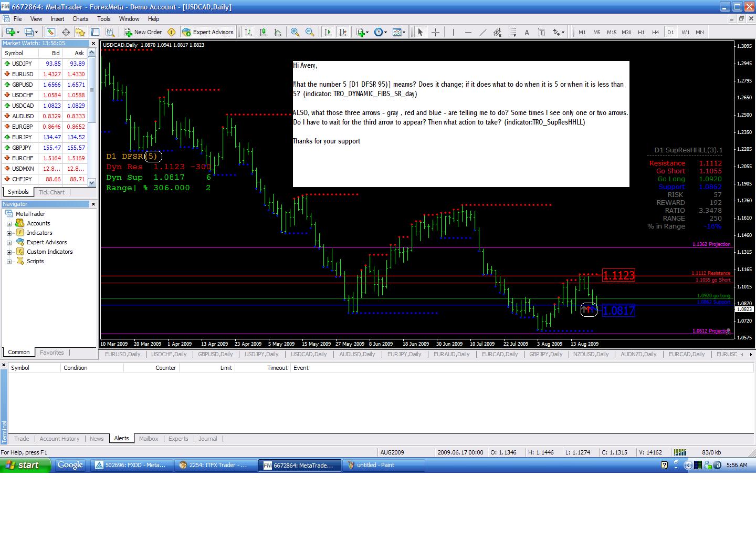756x538 pixels.
Task: Select the equidistant channel tool
Action: 497,32
